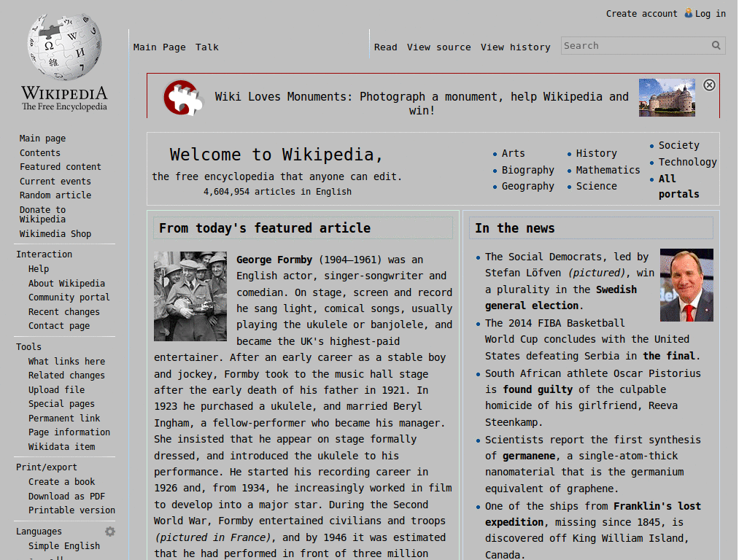The height and width of the screenshot is (560, 747).
Task: Open the Society portal
Action: [679, 145]
